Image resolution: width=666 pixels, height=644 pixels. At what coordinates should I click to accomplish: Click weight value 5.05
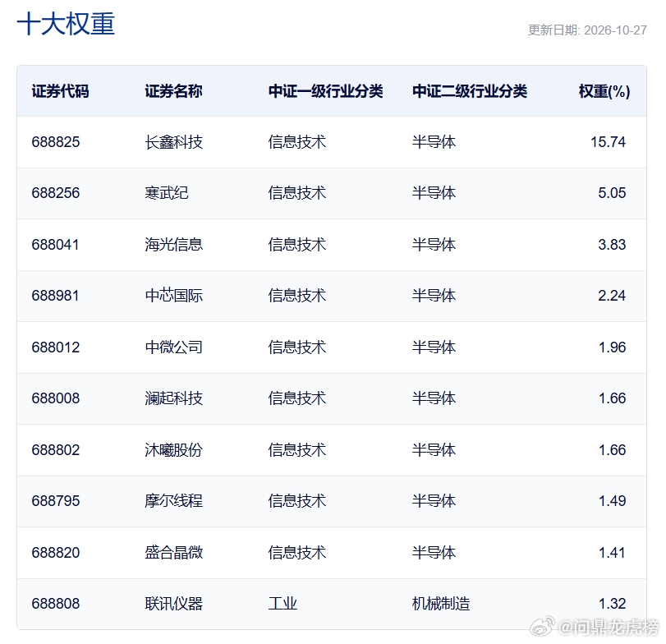[x=612, y=193]
